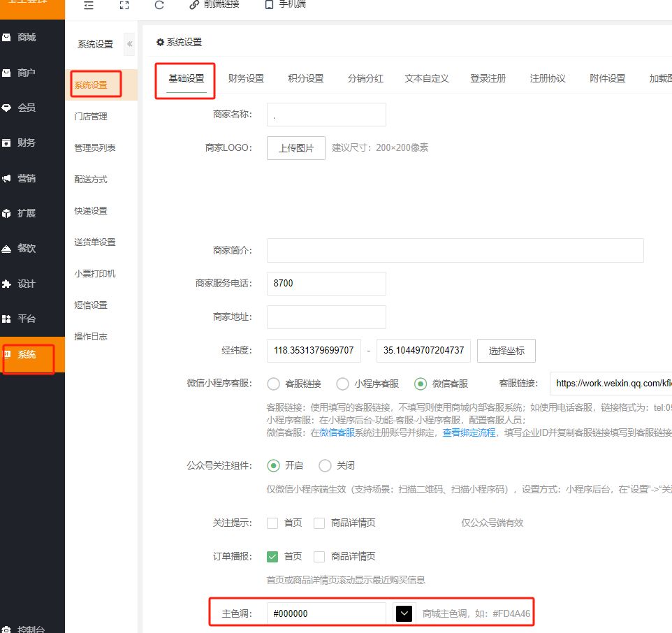Screen dimensions: 672x633
Task: Check 商品详情页 under 关注提示
Action: [319, 523]
